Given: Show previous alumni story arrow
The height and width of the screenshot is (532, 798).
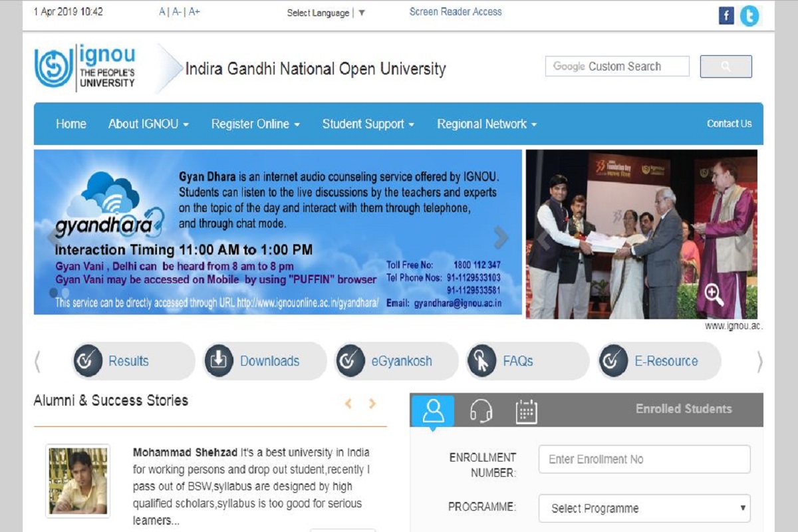Looking at the screenshot, I should click(348, 404).
